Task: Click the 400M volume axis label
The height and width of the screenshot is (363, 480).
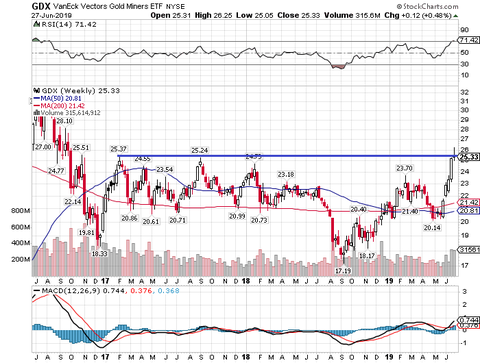Action: 21,243
